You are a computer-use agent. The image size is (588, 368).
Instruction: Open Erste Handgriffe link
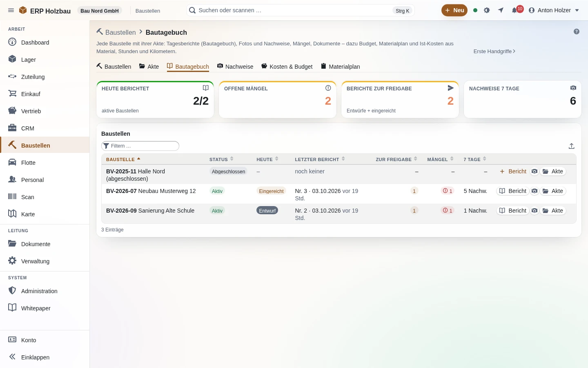(494, 51)
